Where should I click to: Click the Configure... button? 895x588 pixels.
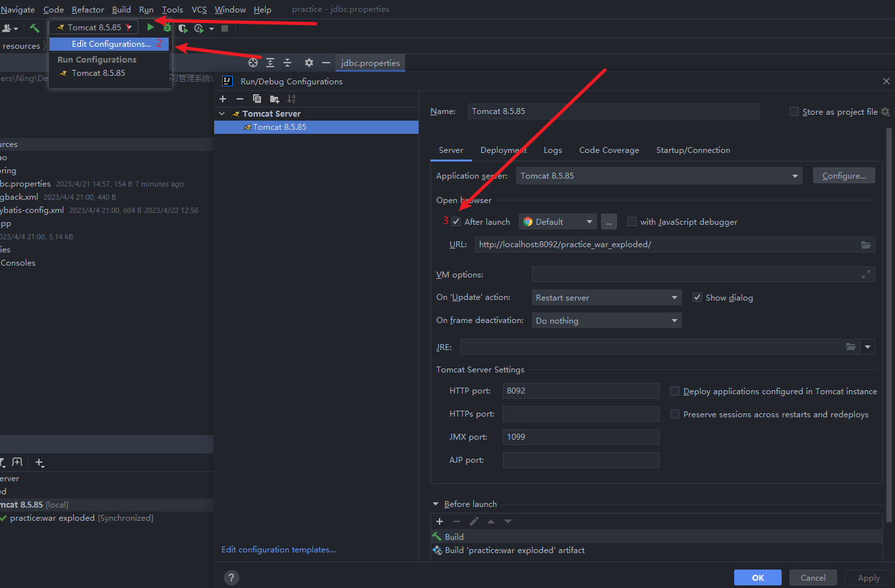[x=844, y=176]
